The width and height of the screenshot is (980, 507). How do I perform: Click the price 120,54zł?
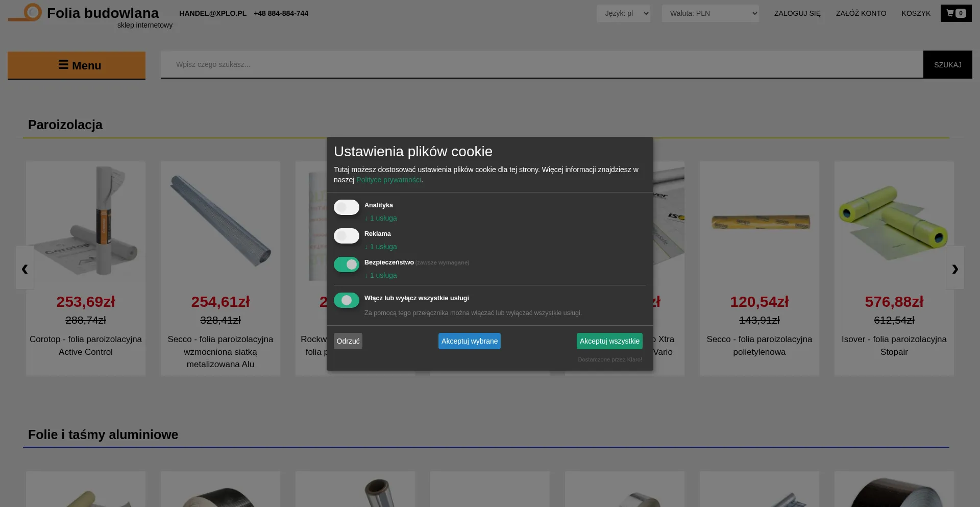[759, 302]
